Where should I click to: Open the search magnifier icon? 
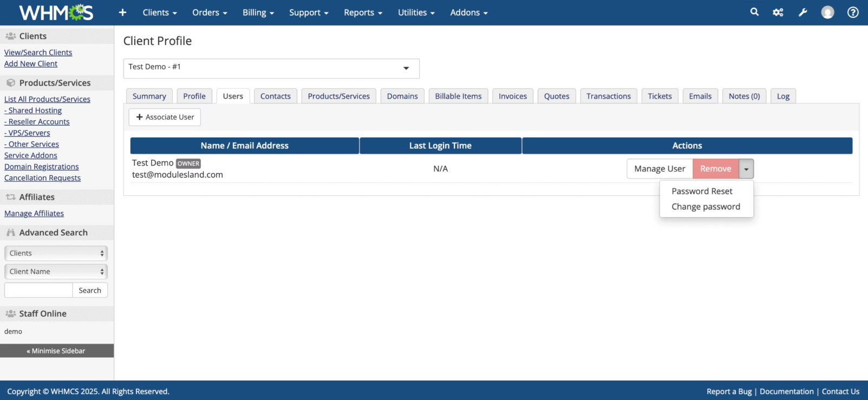click(754, 12)
